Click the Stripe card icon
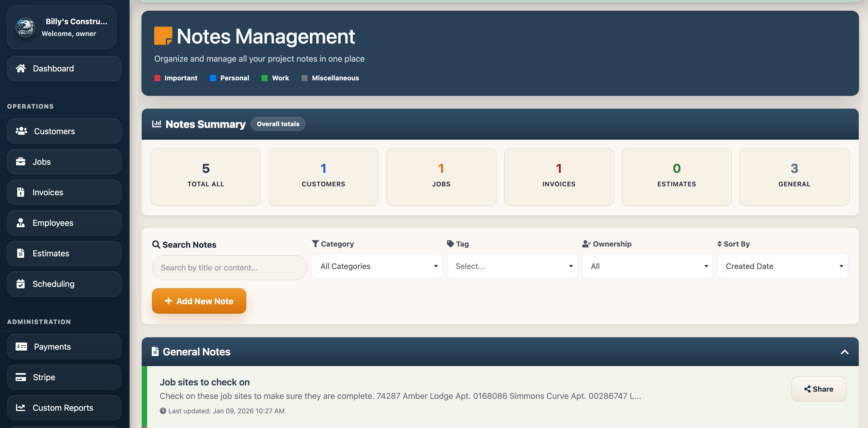Viewport: 868px width, 428px height. click(x=20, y=377)
